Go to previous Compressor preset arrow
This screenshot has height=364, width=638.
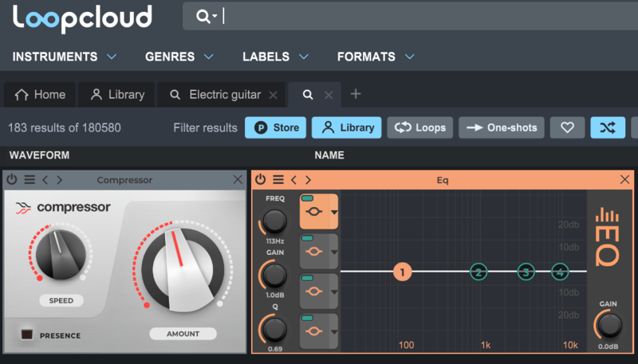(x=45, y=180)
